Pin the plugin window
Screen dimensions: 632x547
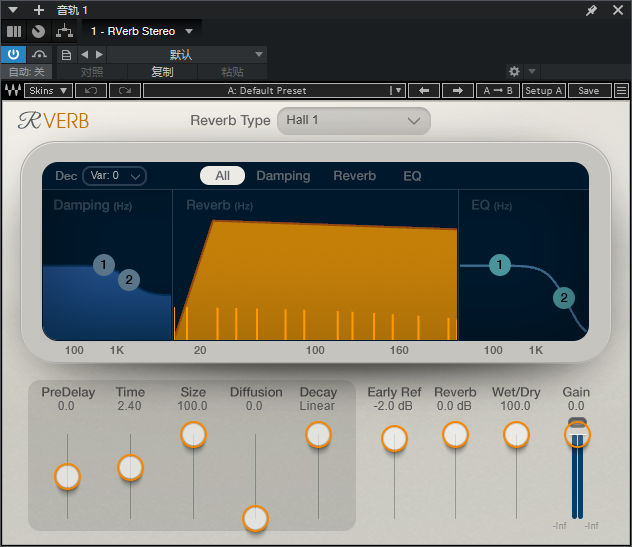pyautogui.click(x=591, y=10)
